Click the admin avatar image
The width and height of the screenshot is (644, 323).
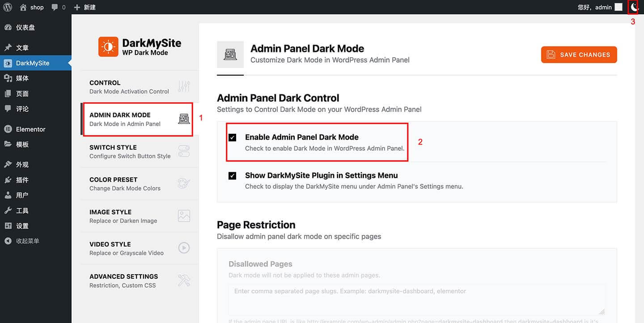pos(619,7)
